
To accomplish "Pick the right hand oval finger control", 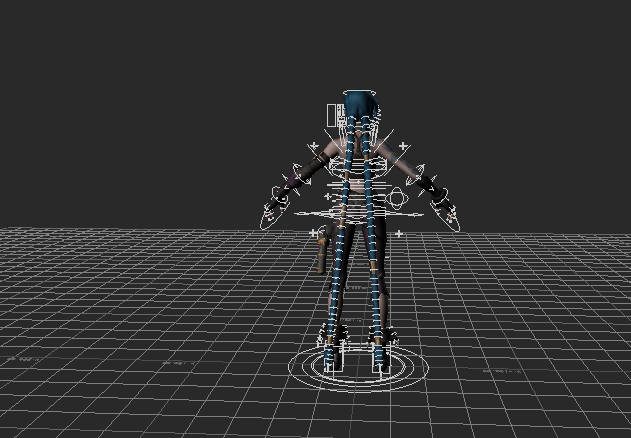I will click(447, 217).
